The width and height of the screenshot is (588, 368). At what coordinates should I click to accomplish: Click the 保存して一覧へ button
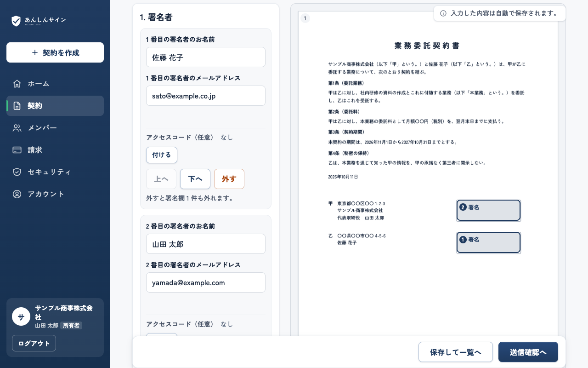[456, 352]
